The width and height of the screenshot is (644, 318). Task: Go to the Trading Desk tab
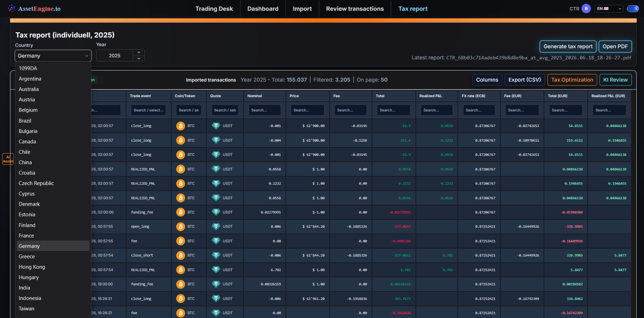click(x=214, y=9)
